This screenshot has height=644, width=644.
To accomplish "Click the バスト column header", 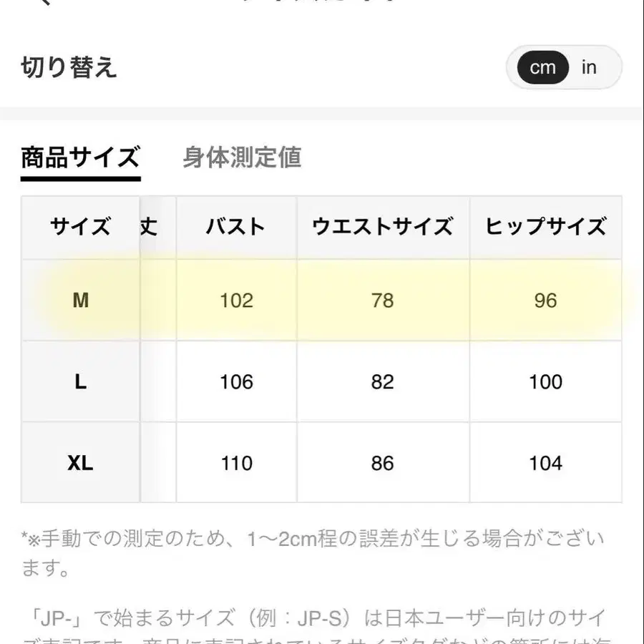I will (236, 226).
